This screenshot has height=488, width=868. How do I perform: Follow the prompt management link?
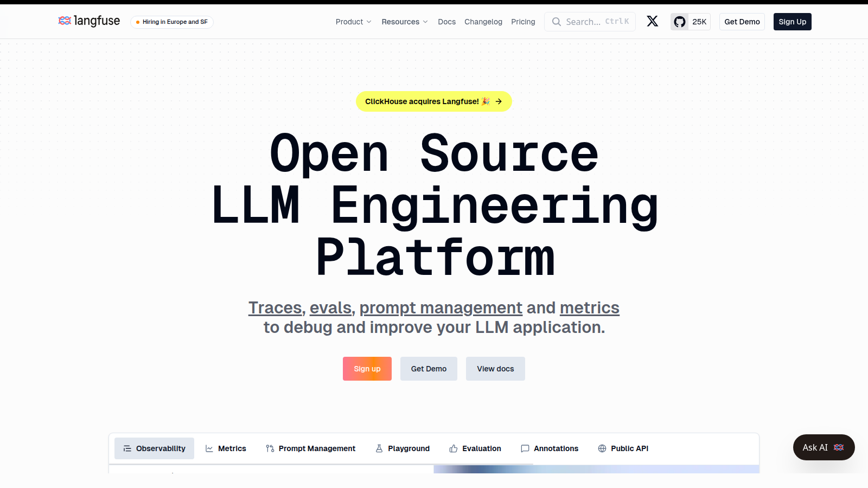click(x=441, y=307)
